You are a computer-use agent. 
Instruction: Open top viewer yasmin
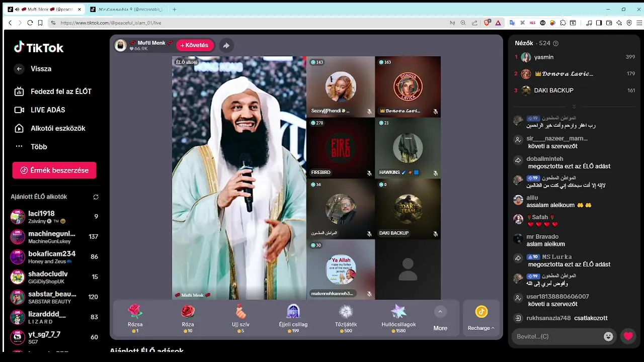(575, 57)
